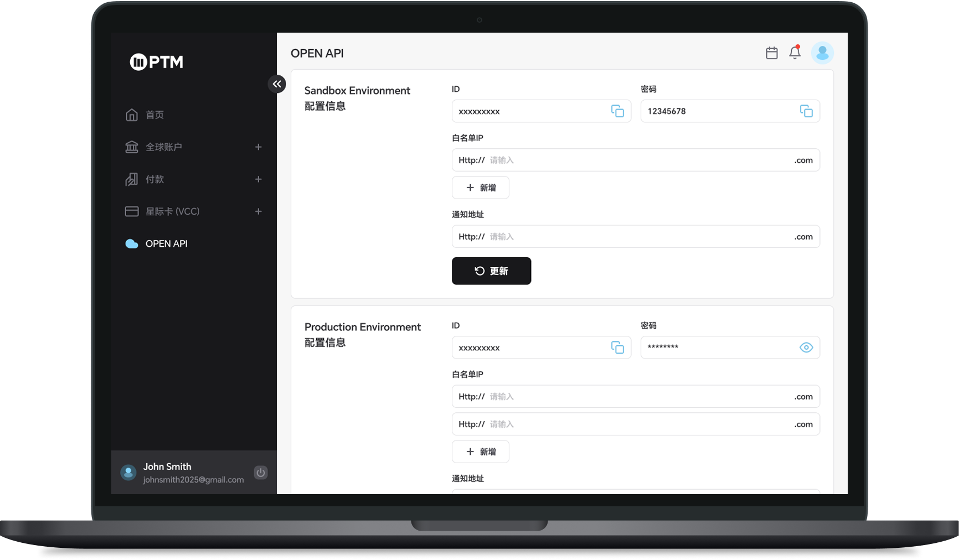Copy the Sandbox 密码 value 12345678
This screenshot has height=560, width=959.
pyautogui.click(x=806, y=111)
